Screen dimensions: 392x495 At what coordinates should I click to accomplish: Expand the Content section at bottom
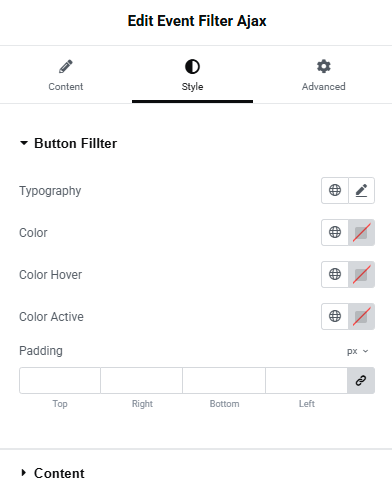click(53, 473)
